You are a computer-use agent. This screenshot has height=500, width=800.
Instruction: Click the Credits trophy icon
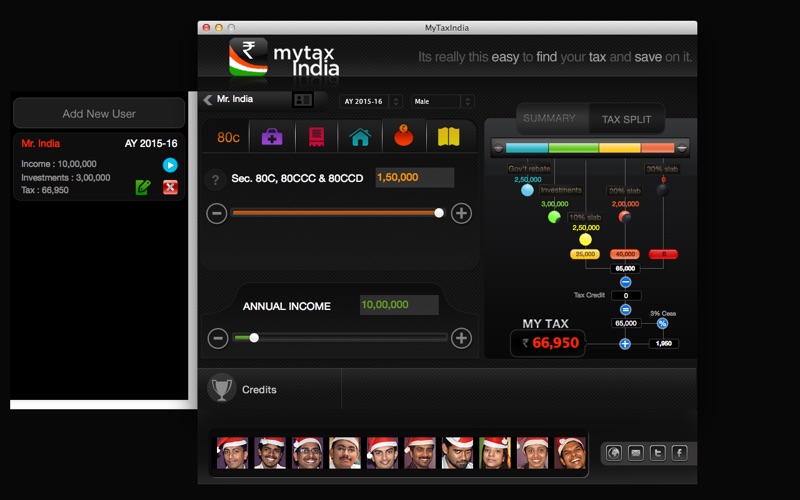pos(221,388)
